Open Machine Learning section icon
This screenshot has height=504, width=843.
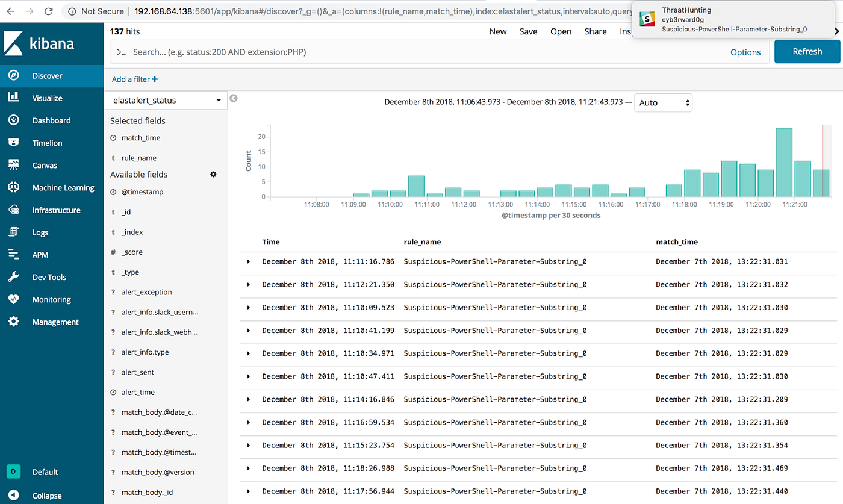[x=14, y=187]
